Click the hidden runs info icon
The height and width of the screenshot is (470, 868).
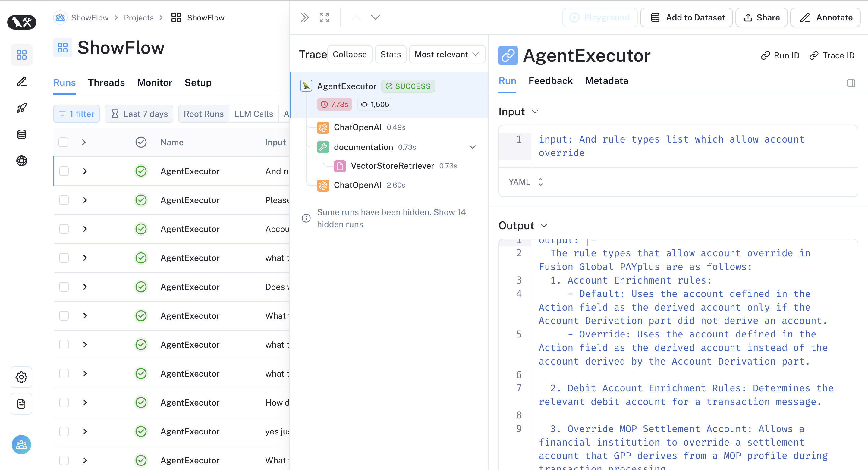pos(306,218)
